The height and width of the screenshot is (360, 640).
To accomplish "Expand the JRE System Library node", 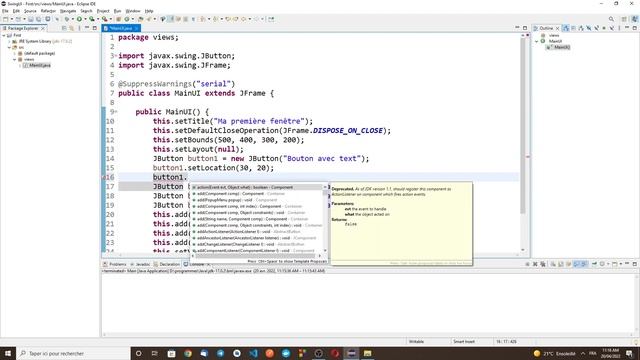I will coord(9,41).
